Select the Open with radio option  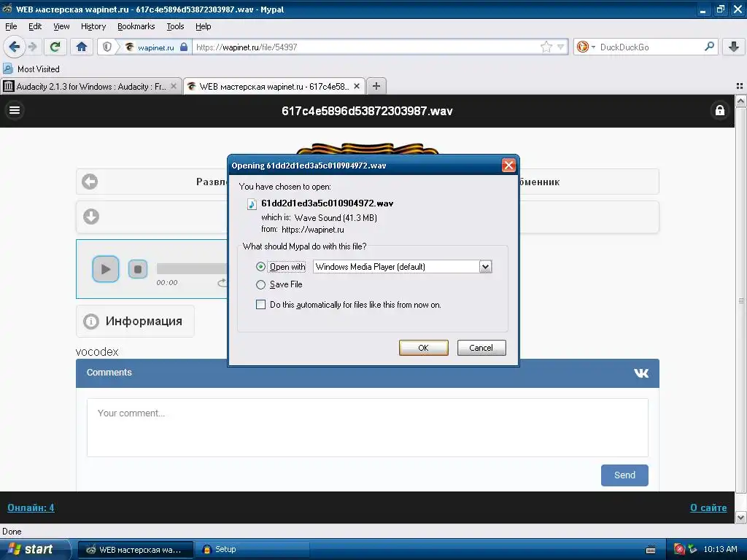pyautogui.click(x=260, y=267)
